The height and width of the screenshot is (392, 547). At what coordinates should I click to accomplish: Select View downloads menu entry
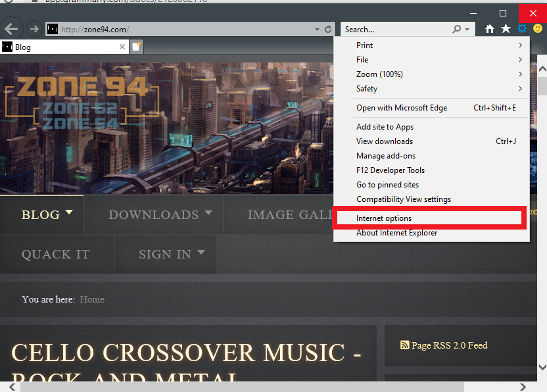[431, 141]
